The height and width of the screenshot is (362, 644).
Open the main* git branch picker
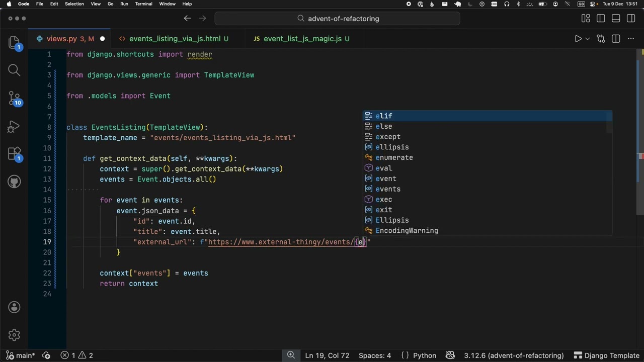pyautogui.click(x=21, y=355)
